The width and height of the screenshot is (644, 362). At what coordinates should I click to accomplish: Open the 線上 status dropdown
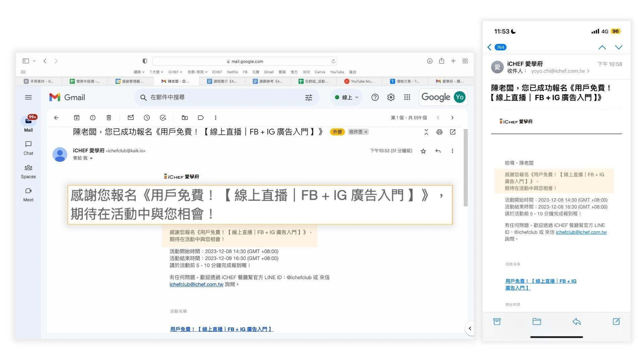(x=347, y=98)
